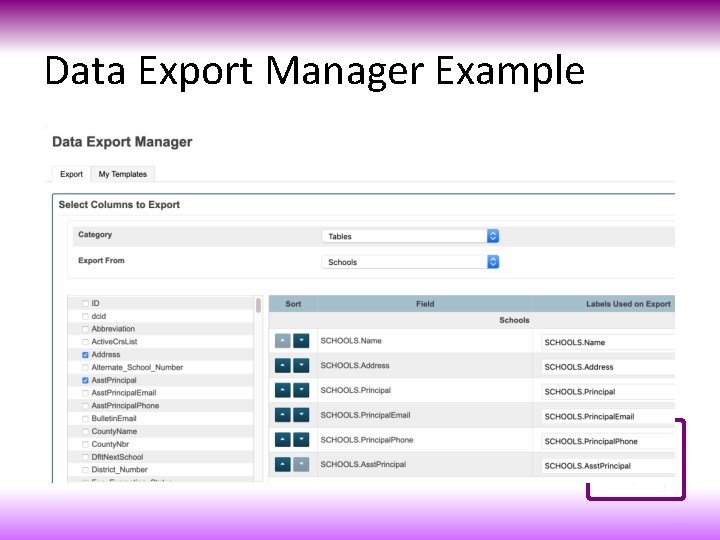Click the SCHOOLS.Address field cell
Image resolution: width=720 pixels, height=540 pixels.
(425, 366)
